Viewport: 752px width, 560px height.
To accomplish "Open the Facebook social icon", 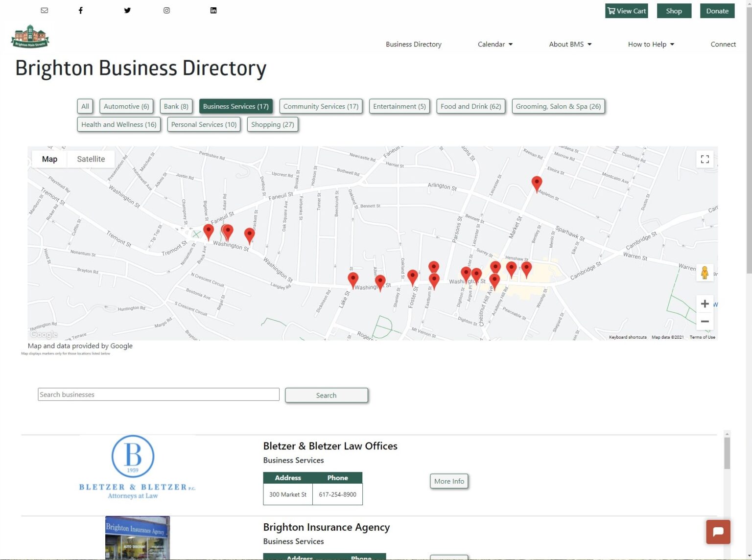I will [81, 10].
